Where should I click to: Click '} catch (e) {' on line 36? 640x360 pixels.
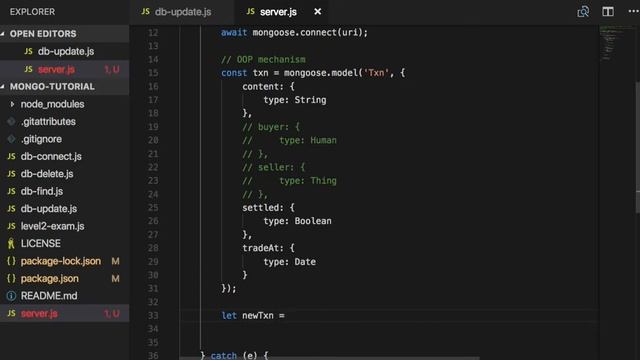pos(234,355)
